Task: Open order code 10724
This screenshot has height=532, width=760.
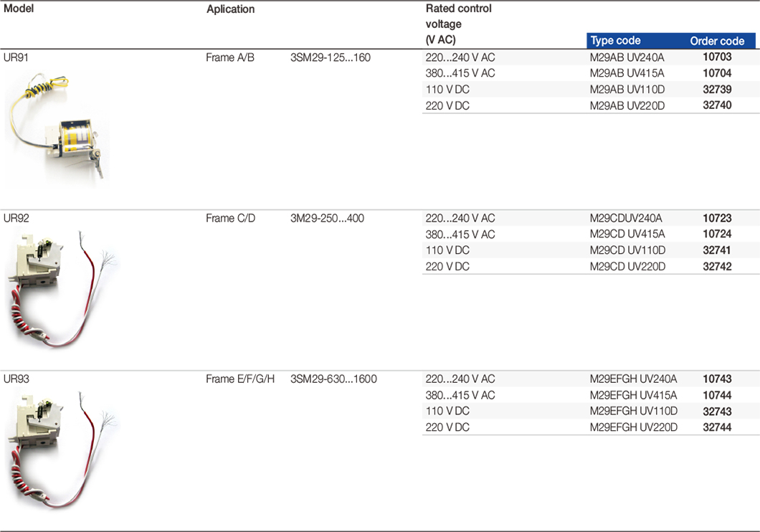Action: [x=716, y=234]
